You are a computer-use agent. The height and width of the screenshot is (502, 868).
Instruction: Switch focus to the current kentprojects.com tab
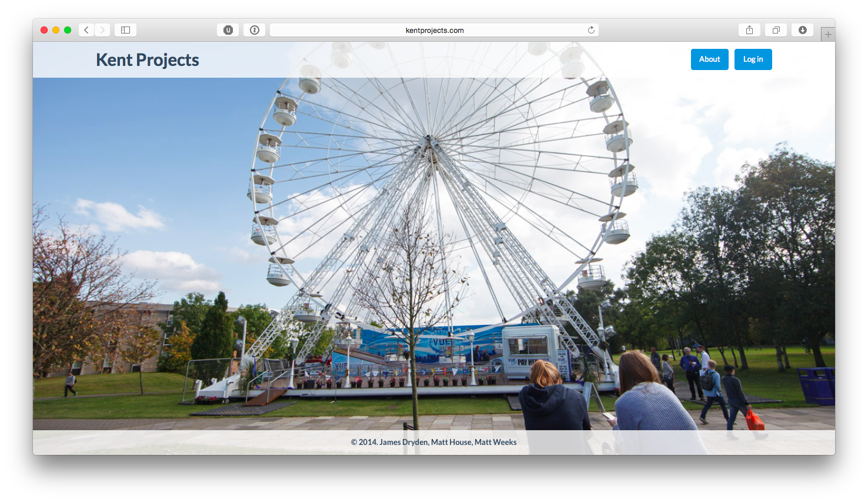click(x=434, y=30)
